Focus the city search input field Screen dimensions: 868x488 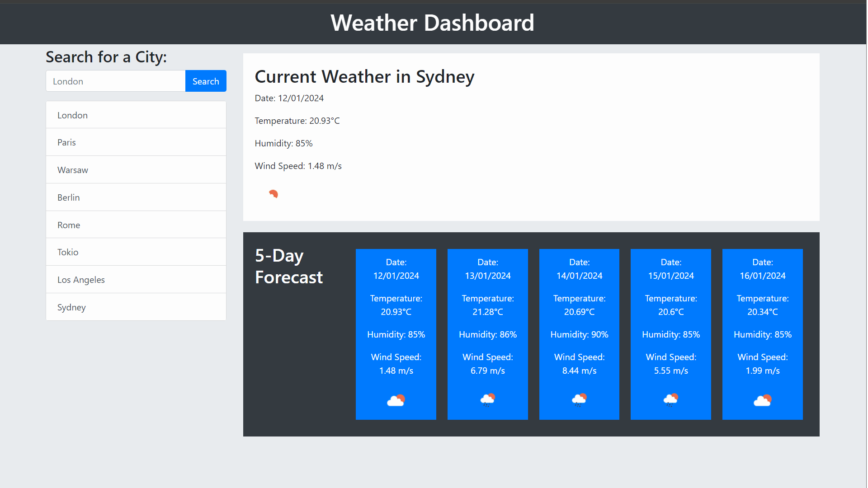point(116,81)
